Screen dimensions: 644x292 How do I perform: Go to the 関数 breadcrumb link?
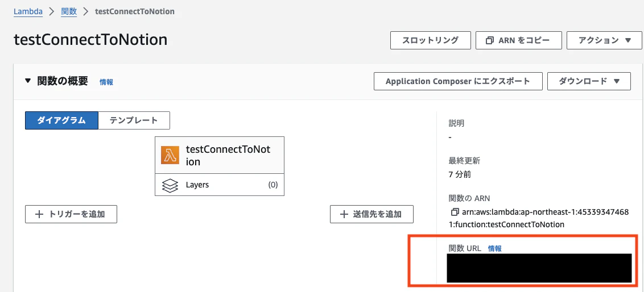click(x=69, y=11)
